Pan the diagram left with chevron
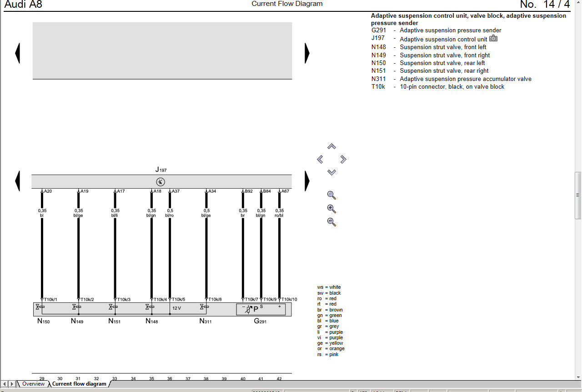Image resolution: width=582 pixels, height=392 pixels. click(320, 159)
